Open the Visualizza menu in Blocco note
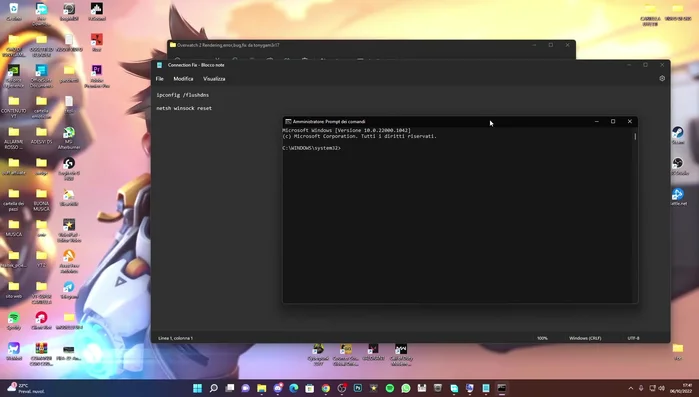The height and width of the screenshot is (397, 699). click(x=214, y=79)
